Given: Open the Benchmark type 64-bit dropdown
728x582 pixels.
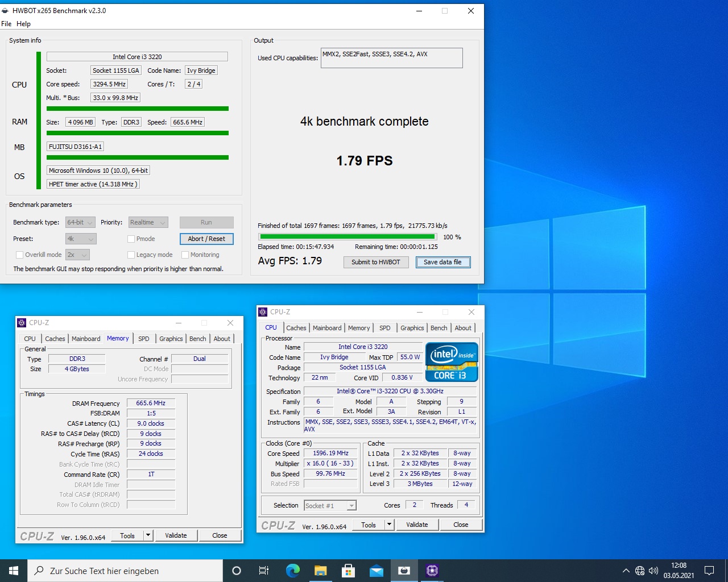Looking at the screenshot, I should click(80, 222).
